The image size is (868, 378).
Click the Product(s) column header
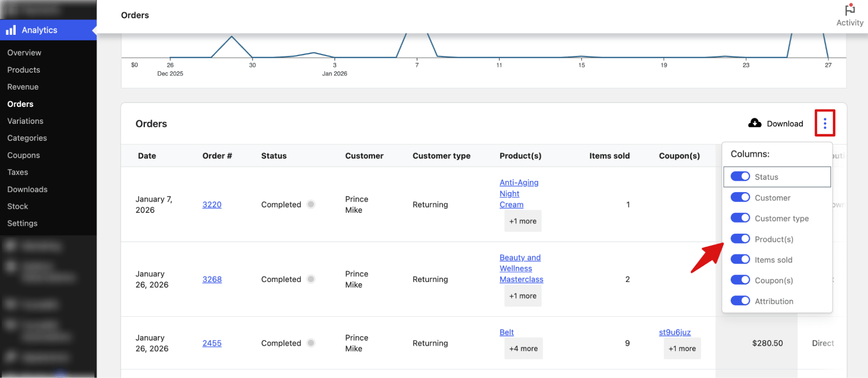[521, 156]
